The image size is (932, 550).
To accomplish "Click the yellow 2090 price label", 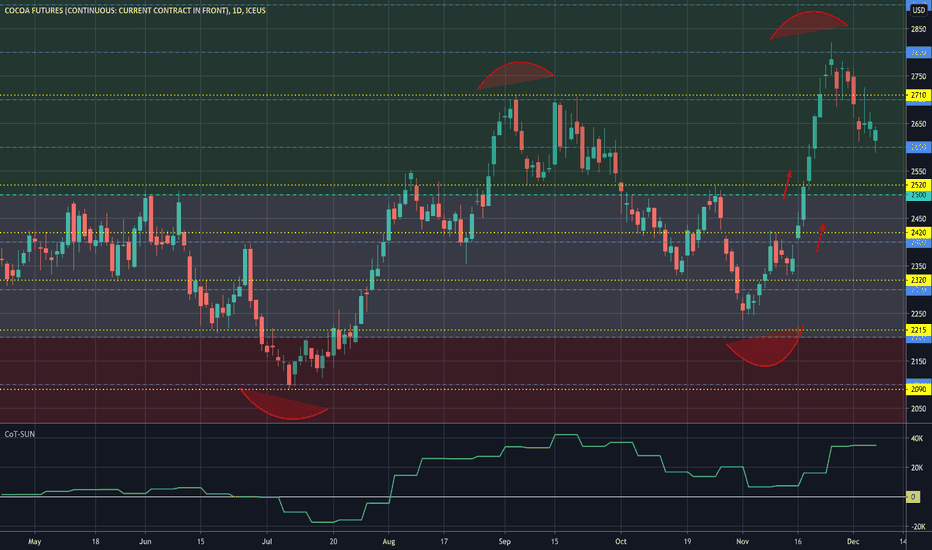I will click(x=918, y=389).
